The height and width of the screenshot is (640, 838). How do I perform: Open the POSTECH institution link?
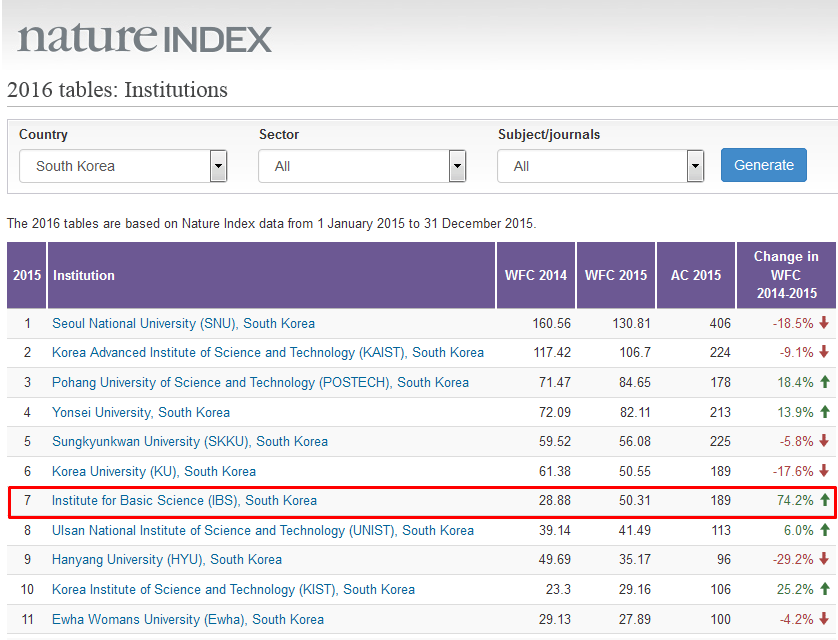coord(260,383)
